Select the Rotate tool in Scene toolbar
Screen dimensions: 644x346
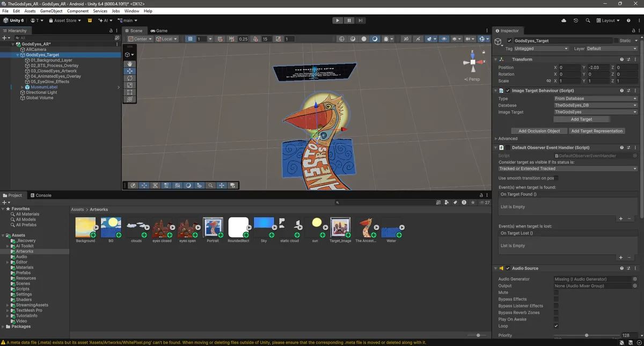tap(130, 78)
